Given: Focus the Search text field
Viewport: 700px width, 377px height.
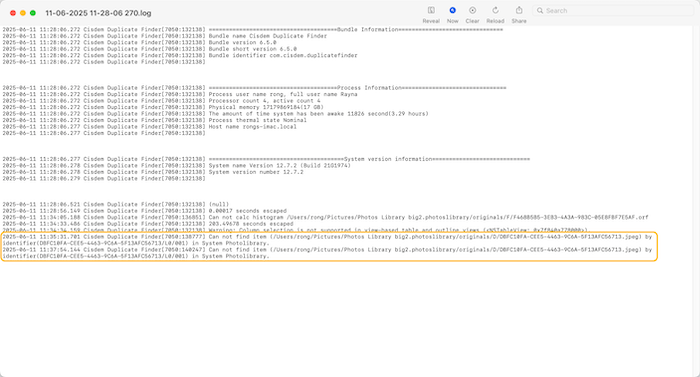Looking at the screenshot, I should click(x=613, y=10).
